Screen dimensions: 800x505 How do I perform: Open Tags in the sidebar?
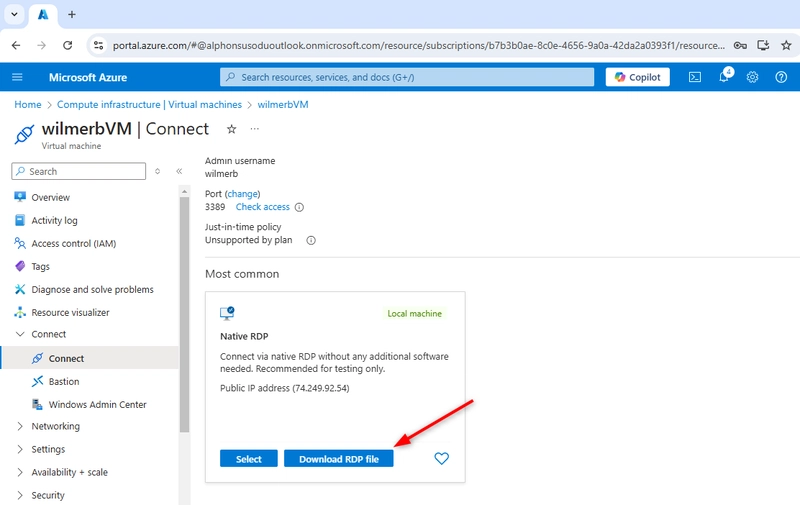pos(40,266)
